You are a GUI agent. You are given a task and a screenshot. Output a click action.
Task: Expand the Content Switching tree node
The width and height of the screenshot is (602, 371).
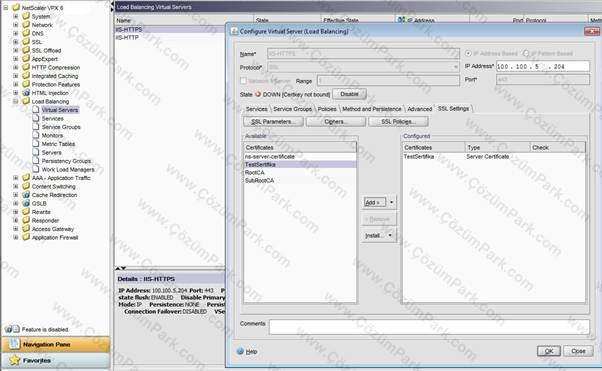15,186
